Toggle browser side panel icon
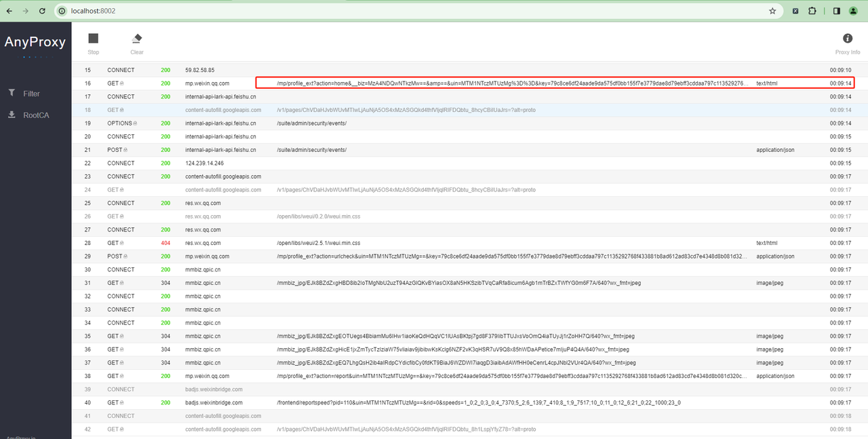The width and height of the screenshot is (868, 439). tap(837, 11)
